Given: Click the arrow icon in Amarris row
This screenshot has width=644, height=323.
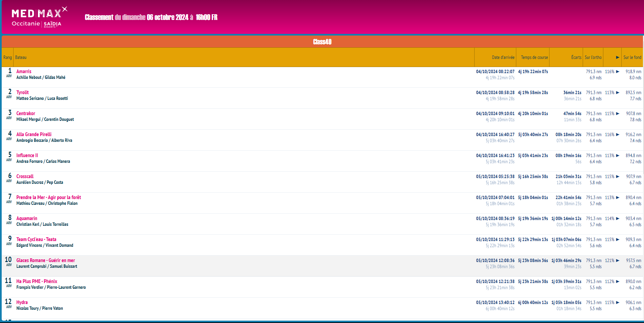Looking at the screenshot, I should [x=618, y=72].
